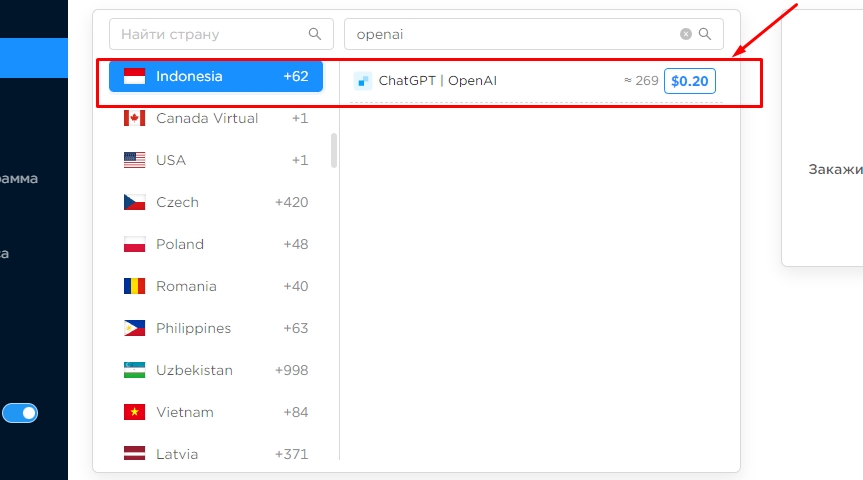The width and height of the screenshot is (863, 480).
Task: Click the Uzbekistan flag icon
Action: 134,370
